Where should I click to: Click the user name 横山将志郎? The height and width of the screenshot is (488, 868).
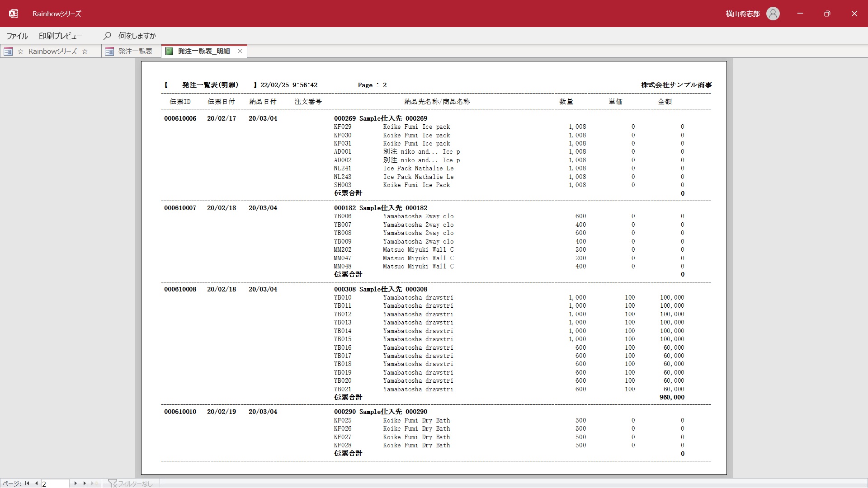(x=742, y=14)
